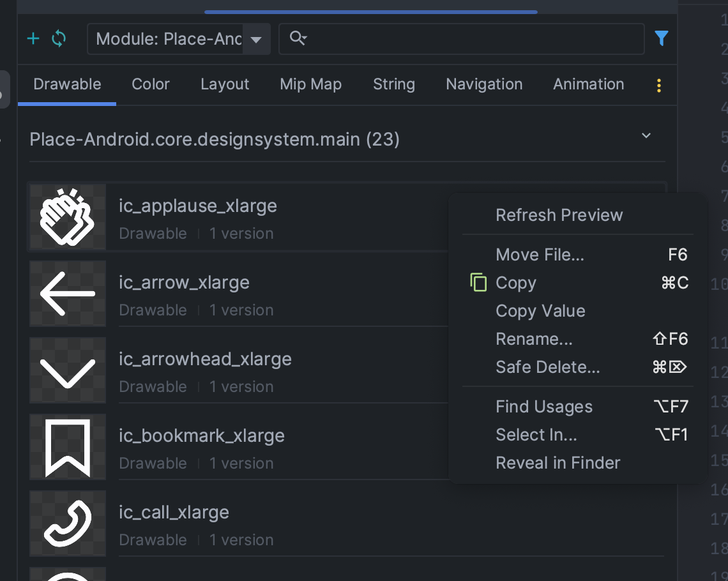Choose Copy Value in context menu
728x581 pixels.
(x=577, y=311)
